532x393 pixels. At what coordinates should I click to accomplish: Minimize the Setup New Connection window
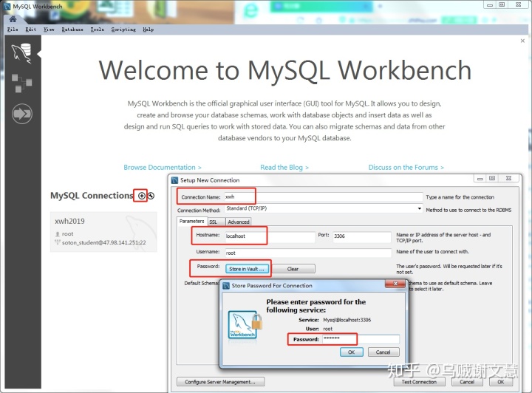pyautogui.click(x=480, y=178)
